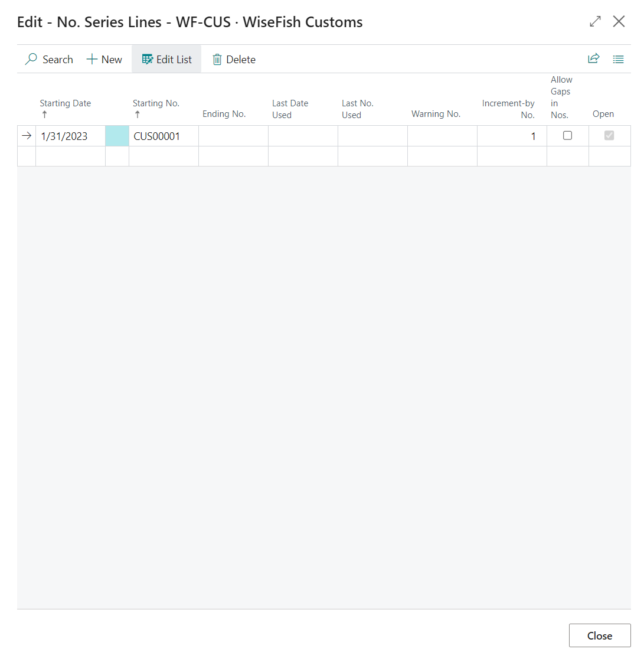Click the New plus icon
This screenshot has height=662, width=644.
pos(92,60)
